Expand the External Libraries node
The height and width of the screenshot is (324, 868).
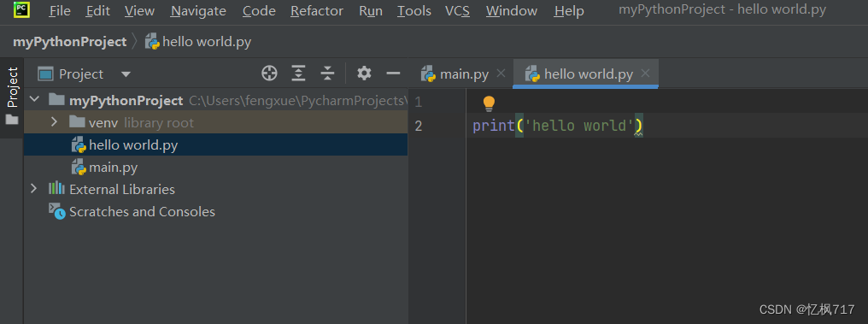[x=34, y=189]
